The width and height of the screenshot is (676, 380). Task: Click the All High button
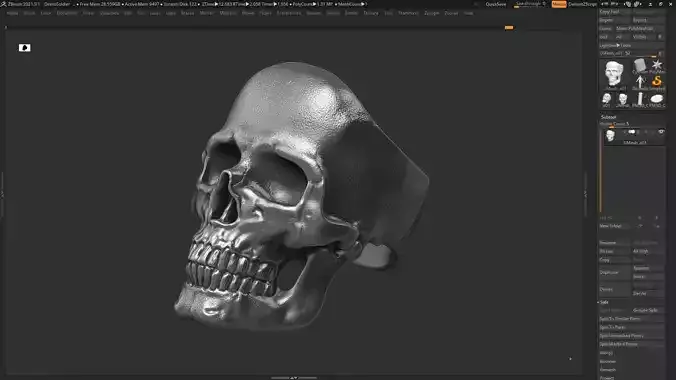(648, 251)
